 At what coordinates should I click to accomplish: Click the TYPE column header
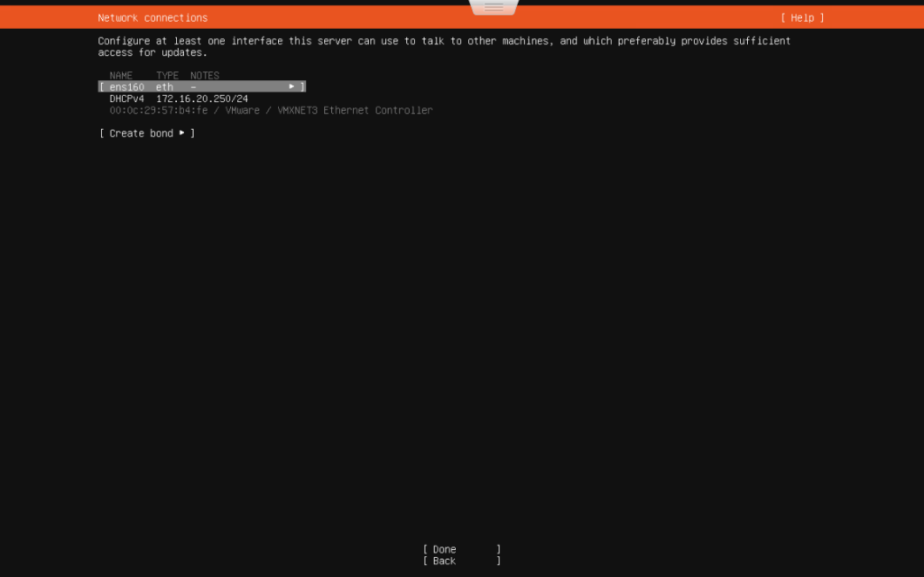[167, 75]
